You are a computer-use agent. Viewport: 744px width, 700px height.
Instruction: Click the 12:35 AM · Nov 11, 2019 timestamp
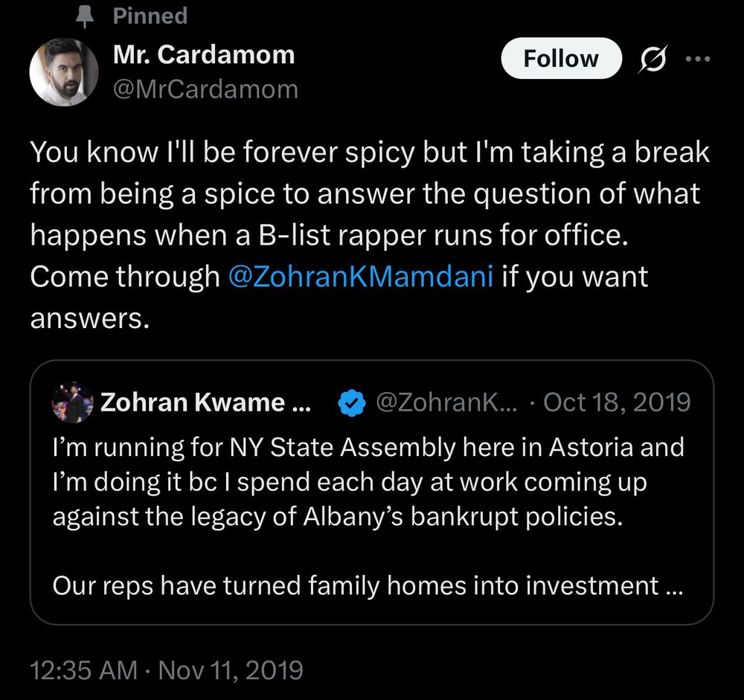(166, 670)
